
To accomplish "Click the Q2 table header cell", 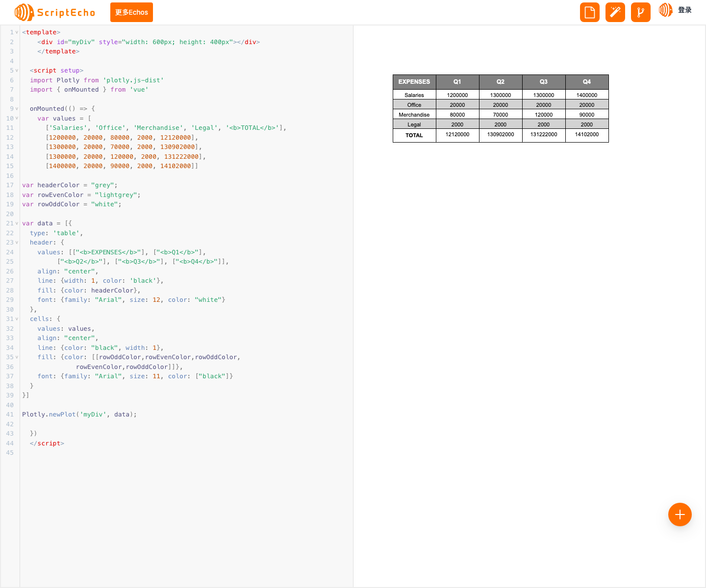I will point(501,82).
